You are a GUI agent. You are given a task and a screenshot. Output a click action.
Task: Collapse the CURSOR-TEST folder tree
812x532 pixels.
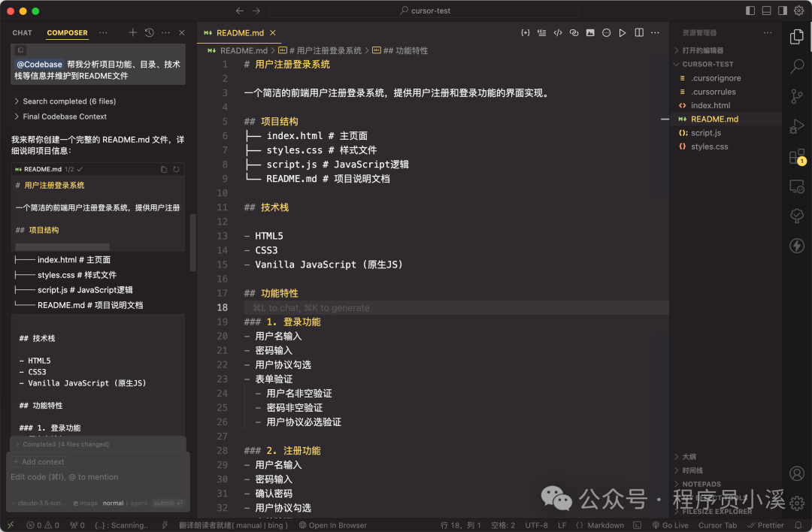(x=704, y=64)
